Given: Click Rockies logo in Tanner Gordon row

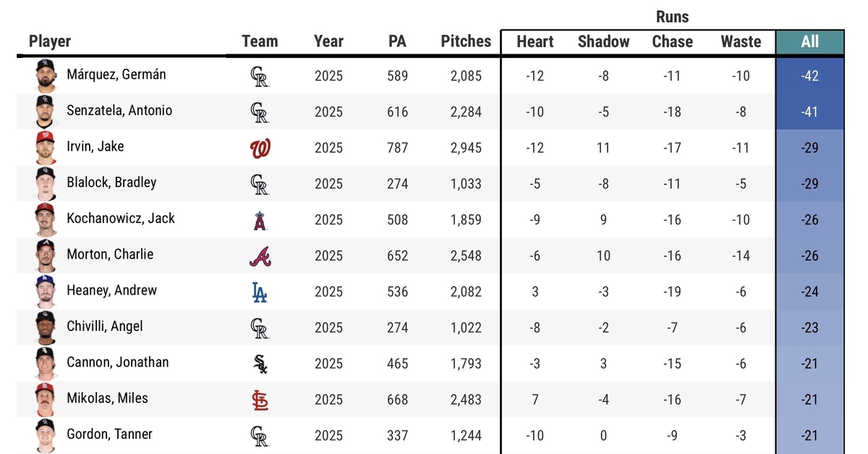Looking at the screenshot, I should point(259,435).
